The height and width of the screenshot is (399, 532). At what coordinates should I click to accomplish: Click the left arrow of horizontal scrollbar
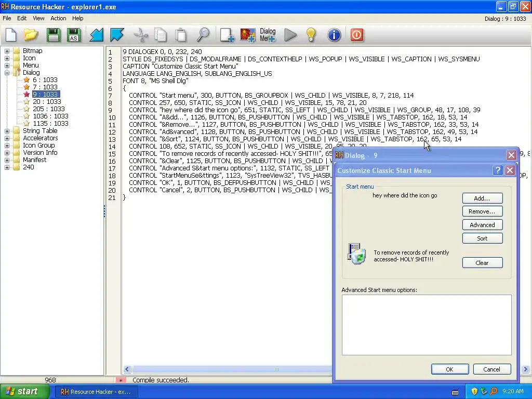coord(127,369)
